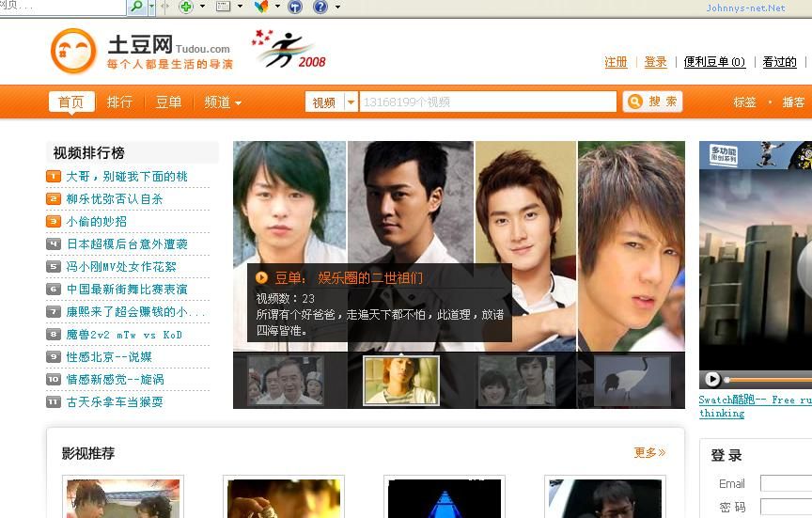
Task: Expand the dropdown arrow next to browser search magnifier
Action: click(152, 7)
